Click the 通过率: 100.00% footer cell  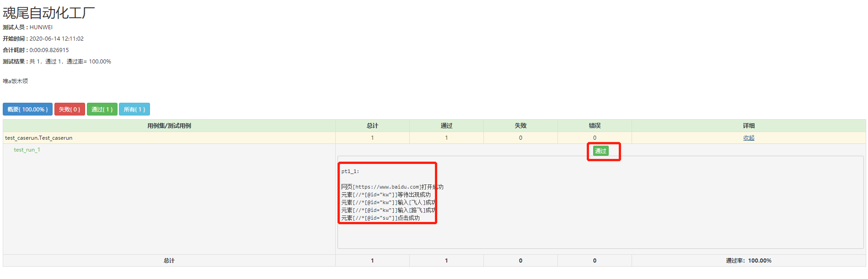click(749, 261)
